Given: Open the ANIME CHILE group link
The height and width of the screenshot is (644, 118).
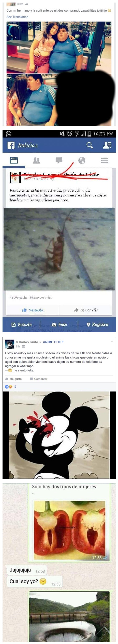Looking at the screenshot, I should click(53, 342).
